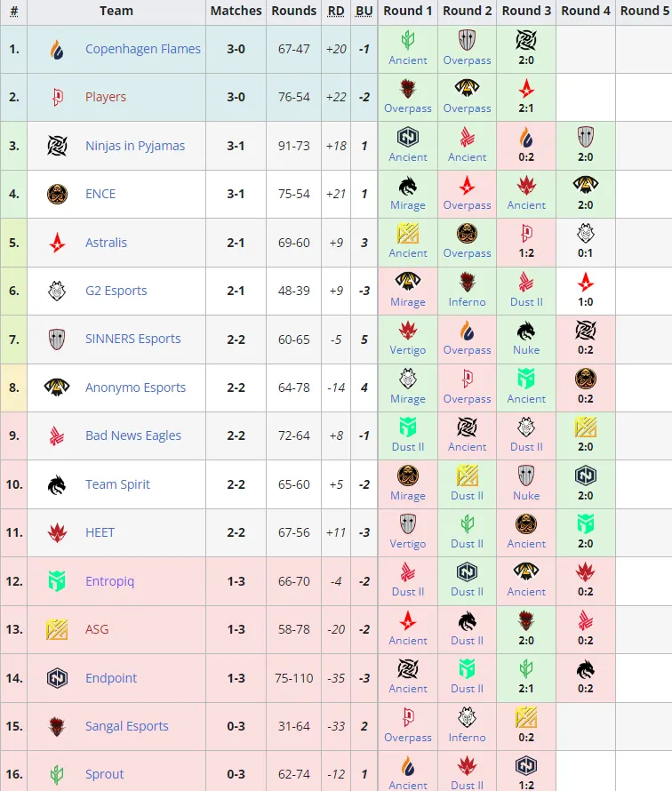
Task: Open the Astralis team page link
Action: tap(106, 243)
